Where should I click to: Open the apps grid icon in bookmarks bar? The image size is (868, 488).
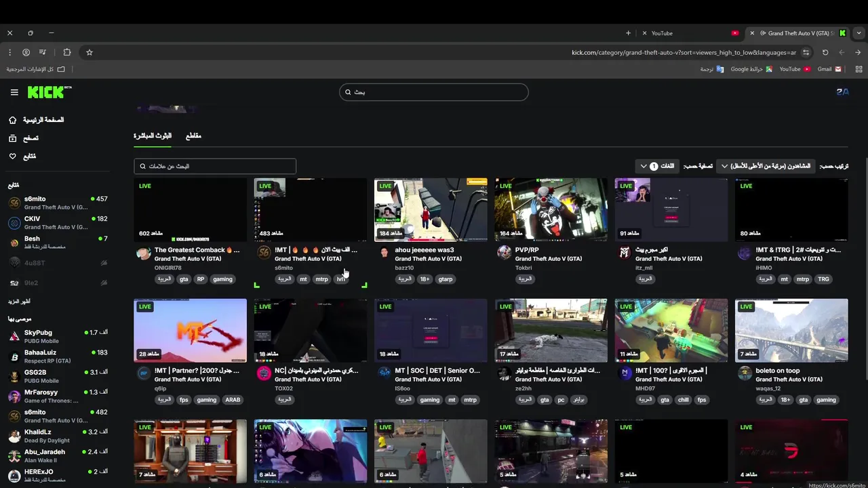point(859,69)
